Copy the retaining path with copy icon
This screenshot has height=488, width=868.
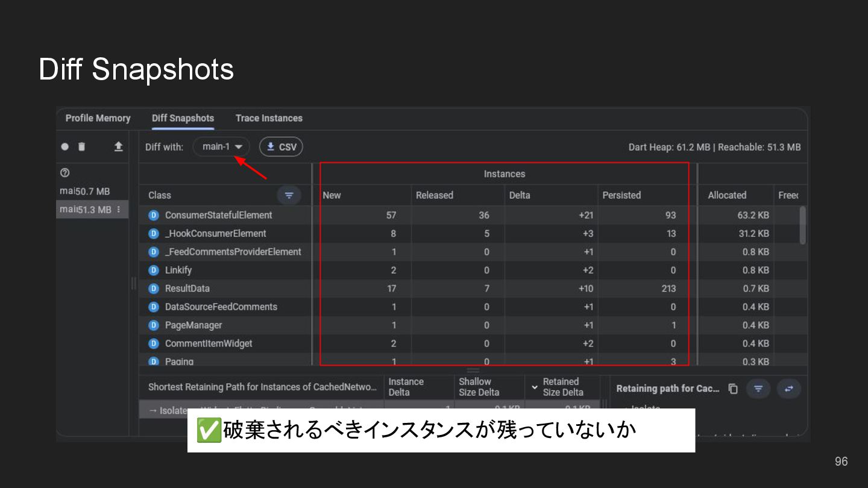(733, 389)
